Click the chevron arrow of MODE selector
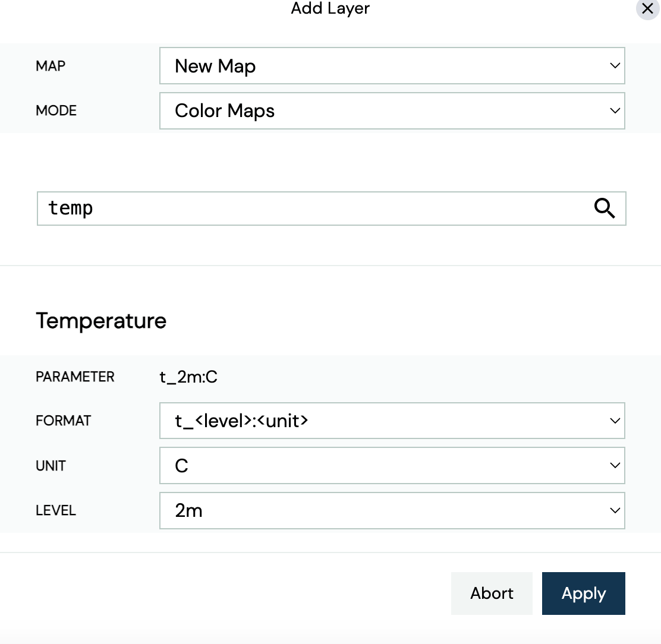661x644 pixels. click(615, 111)
